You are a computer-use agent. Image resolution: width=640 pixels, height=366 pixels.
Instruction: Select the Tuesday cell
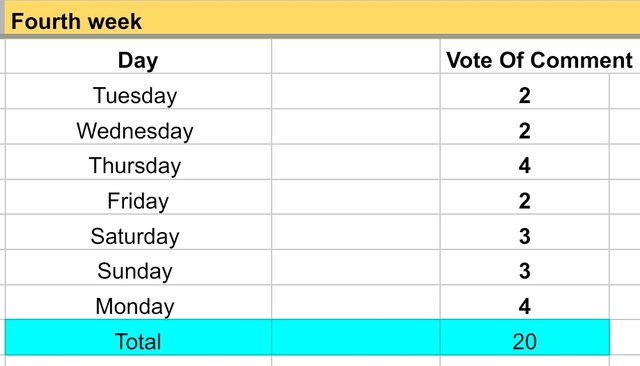pos(138,91)
